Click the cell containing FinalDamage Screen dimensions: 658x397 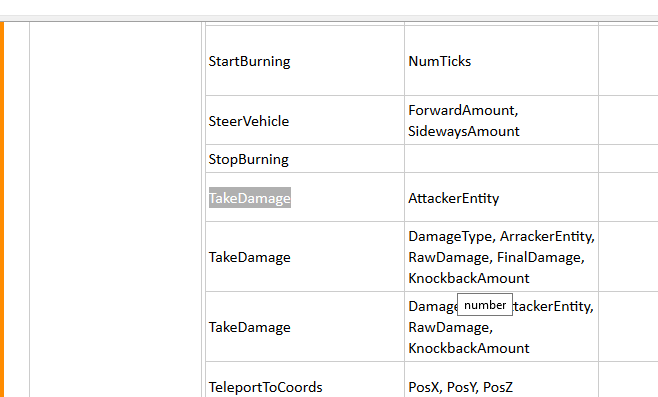point(501,257)
